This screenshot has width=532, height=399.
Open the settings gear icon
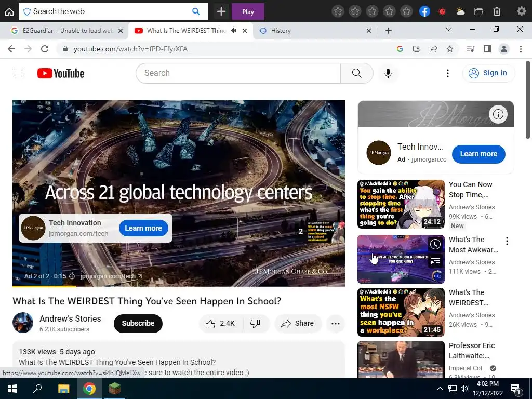click(521, 11)
